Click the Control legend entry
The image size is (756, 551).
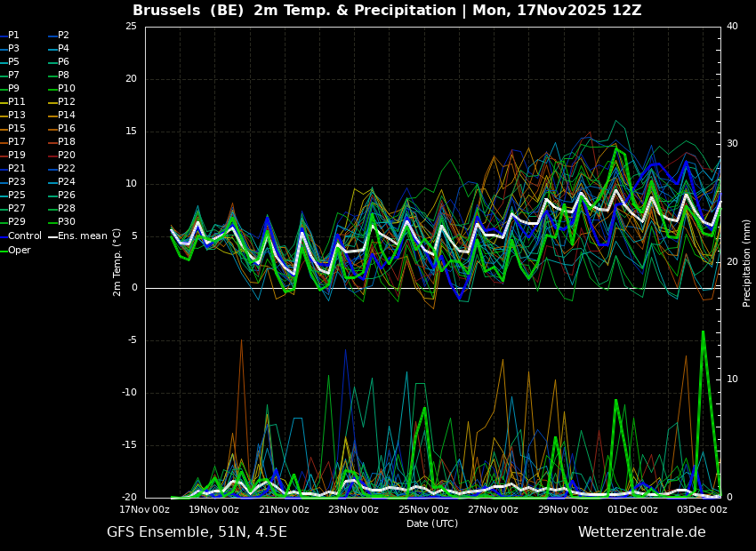20,236
